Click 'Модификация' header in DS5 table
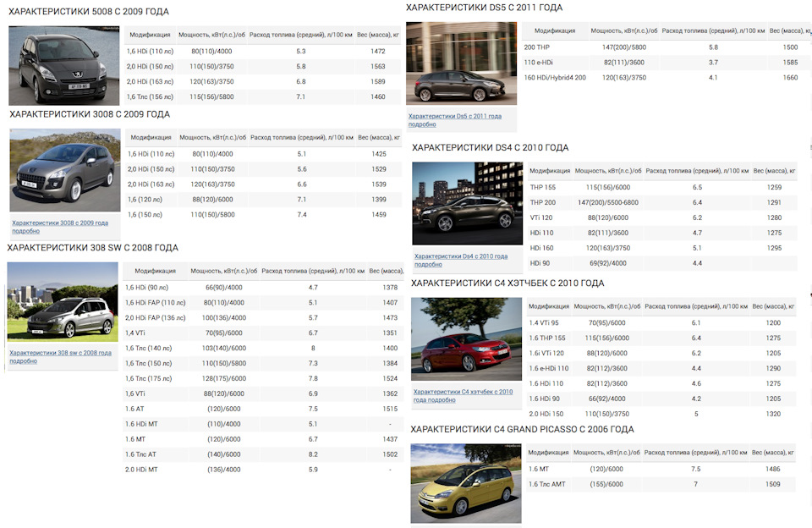 pyautogui.click(x=555, y=30)
